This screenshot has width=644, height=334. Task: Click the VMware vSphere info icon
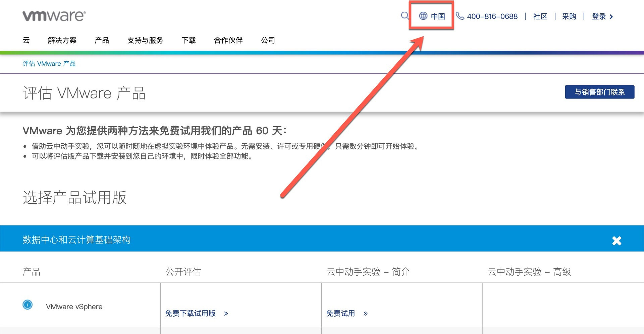point(28,305)
